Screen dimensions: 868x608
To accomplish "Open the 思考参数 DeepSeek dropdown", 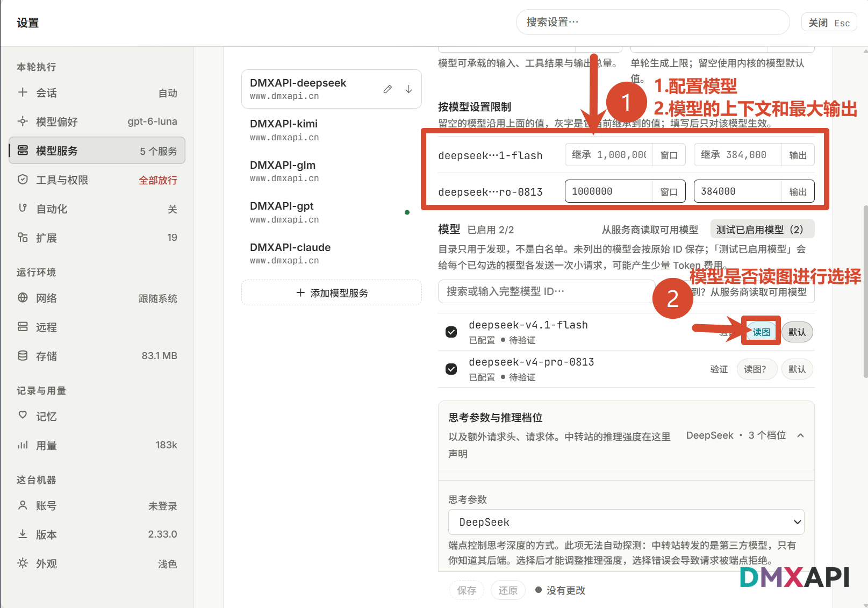I will [626, 522].
